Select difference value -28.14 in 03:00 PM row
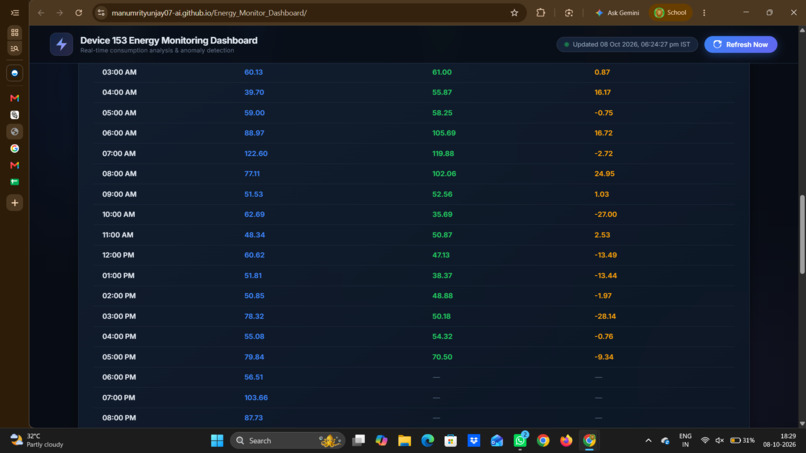The height and width of the screenshot is (453, 806). coord(605,316)
